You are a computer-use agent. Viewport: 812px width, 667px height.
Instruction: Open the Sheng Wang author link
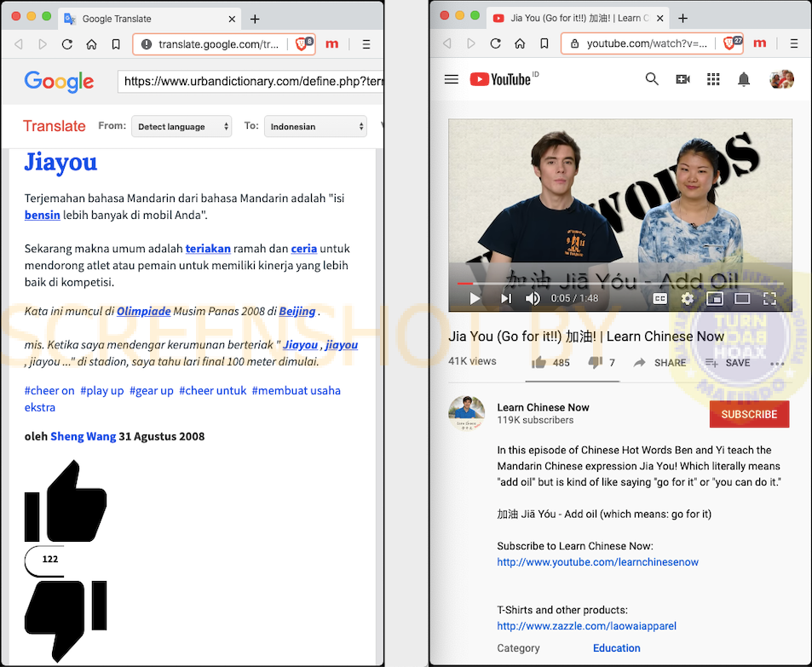(x=83, y=436)
